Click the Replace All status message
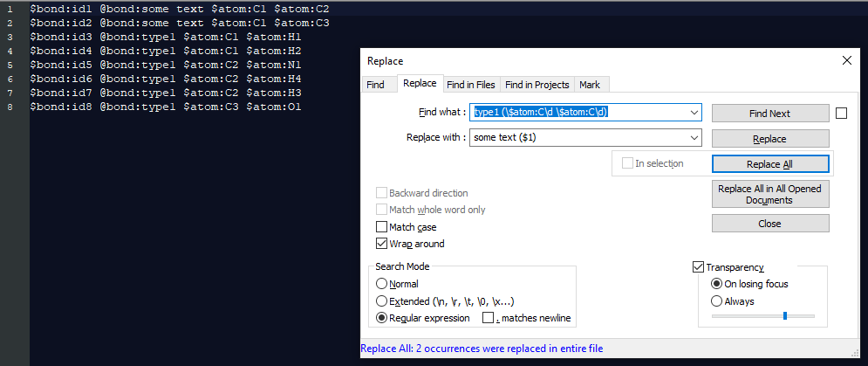 (482, 349)
